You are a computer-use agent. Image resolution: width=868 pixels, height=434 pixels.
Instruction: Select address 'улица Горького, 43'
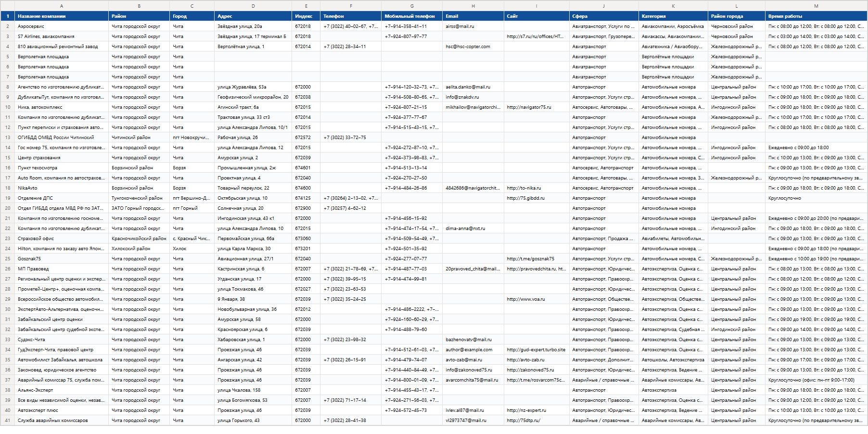pos(253,420)
